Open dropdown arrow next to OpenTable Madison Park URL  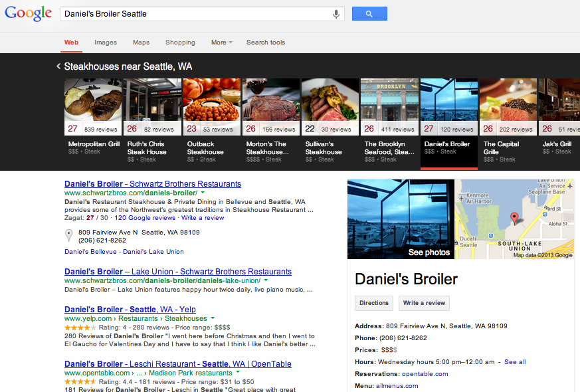tap(238, 372)
